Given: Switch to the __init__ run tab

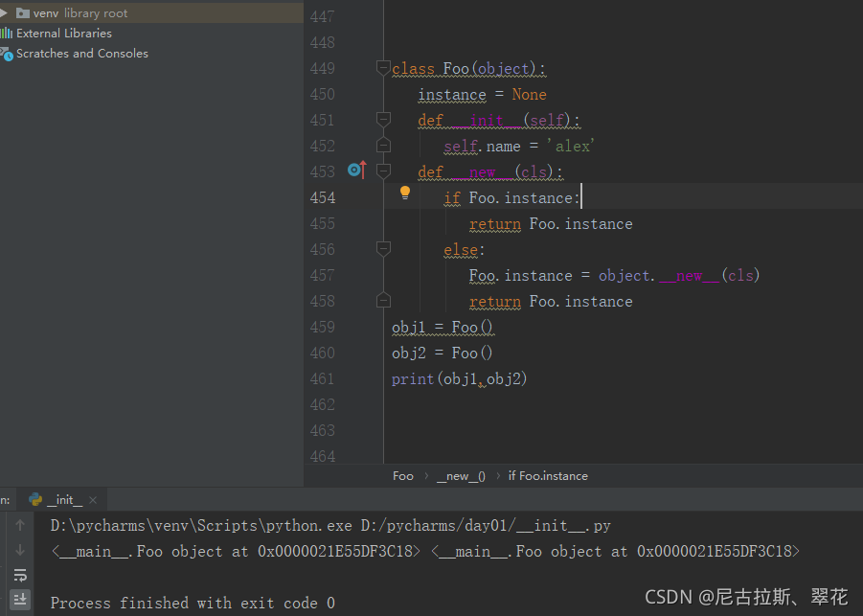Looking at the screenshot, I should (x=64, y=500).
